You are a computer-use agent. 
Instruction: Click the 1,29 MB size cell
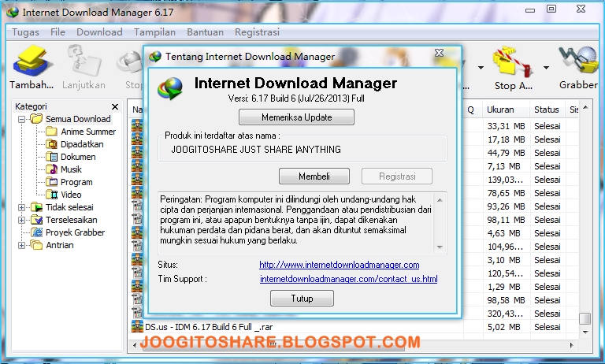(506, 287)
